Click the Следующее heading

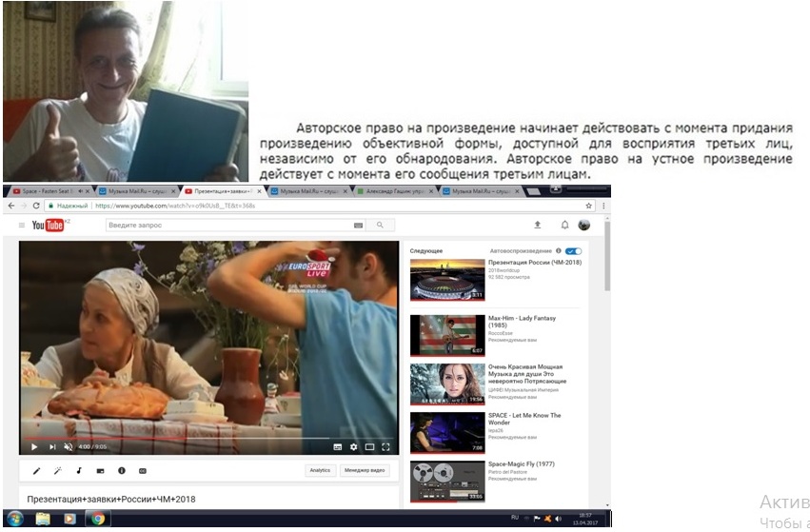[426, 251]
